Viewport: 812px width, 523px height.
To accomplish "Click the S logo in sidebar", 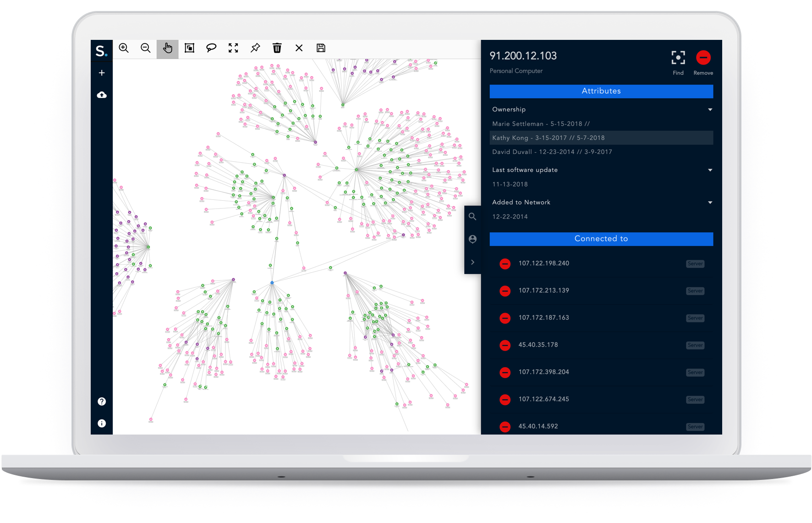I will click(101, 50).
